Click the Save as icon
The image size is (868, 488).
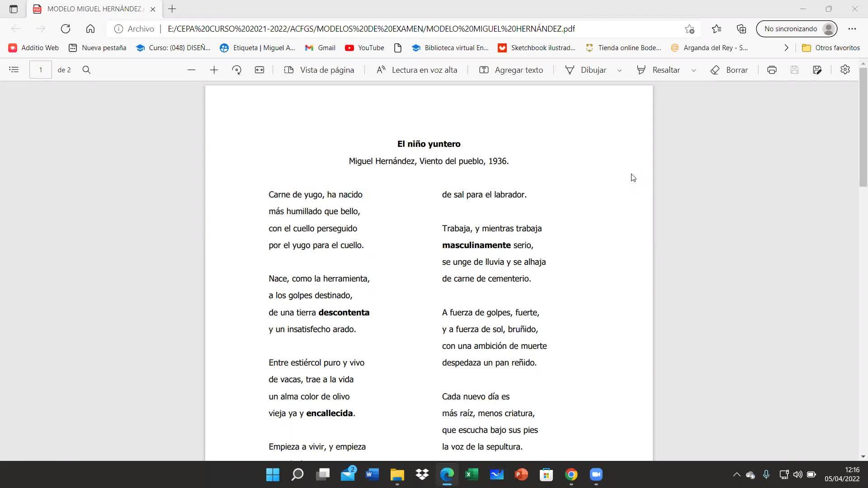(x=817, y=70)
